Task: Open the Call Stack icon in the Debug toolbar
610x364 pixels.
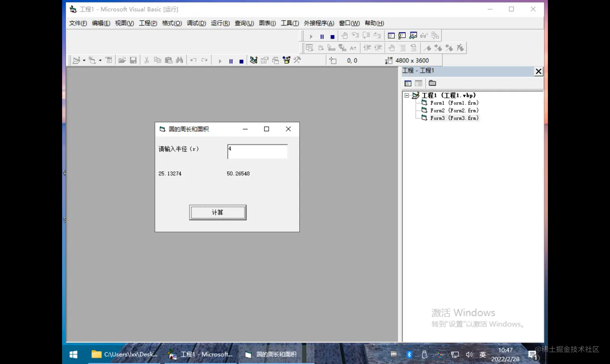Action: coord(435,36)
